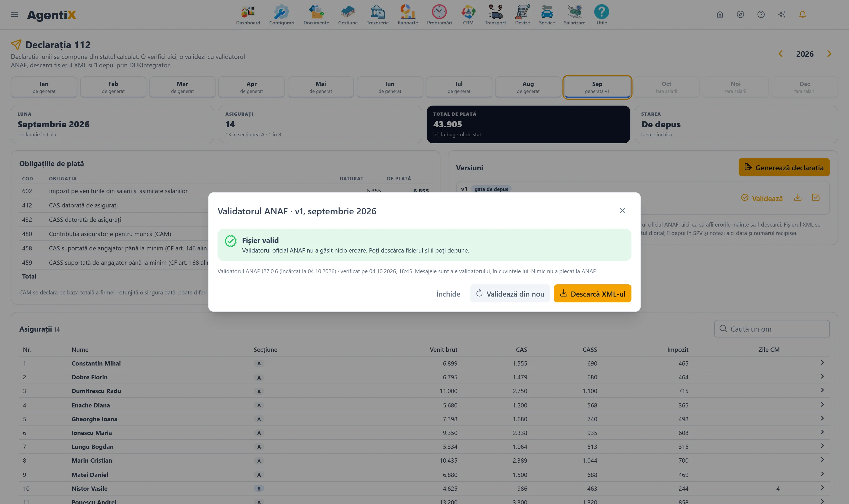Mark version v1 as submitted icon
The image size is (849, 504).
(816, 198)
